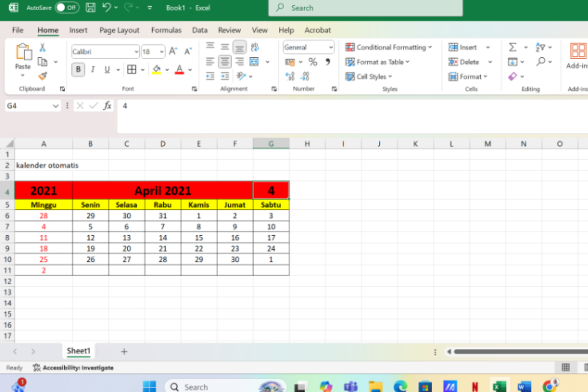588x392 pixels.
Task: Click the AutoSum sigma icon
Action: [x=513, y=47]
